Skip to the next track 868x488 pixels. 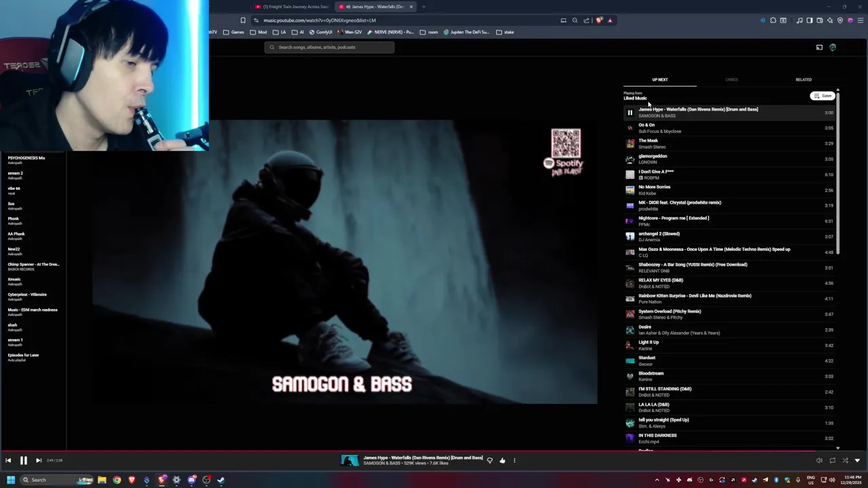(39, 460)
